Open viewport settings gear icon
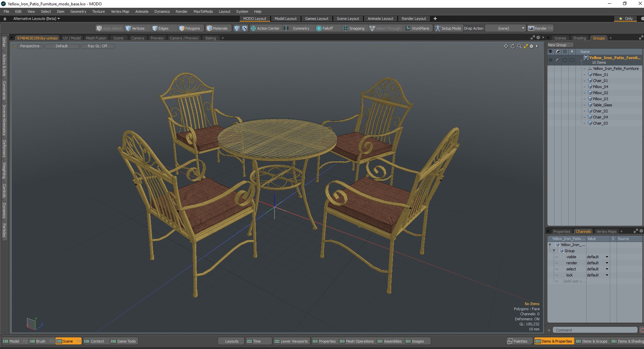This screenshot has width=644, height=349. tap(531, 46)
